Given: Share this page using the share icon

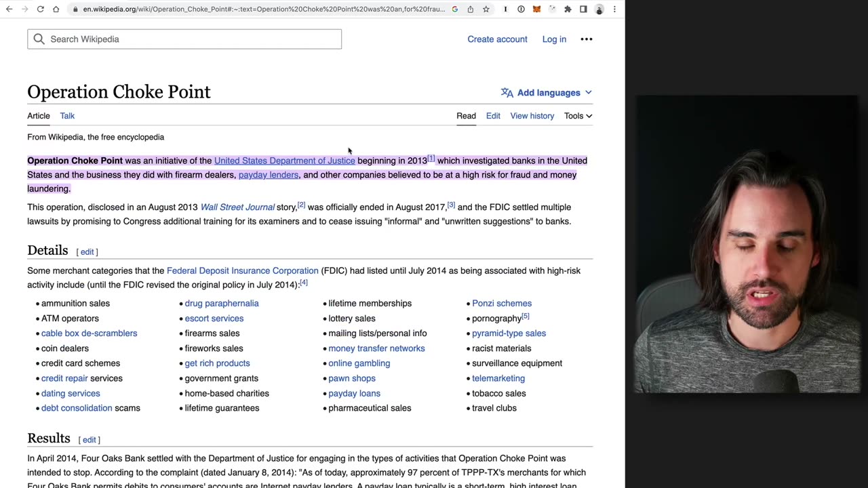Looking at the screenshot, I should coord(471,9).
